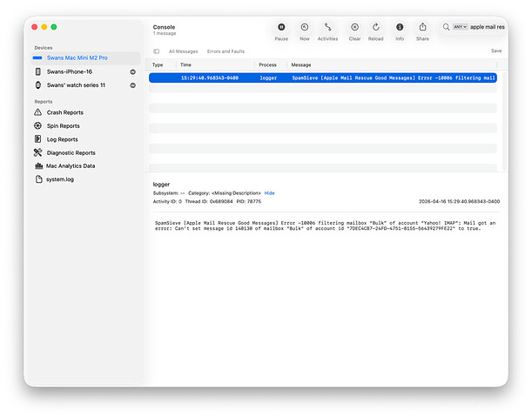Show the Info pane
532x418 pixels.
coord(400,28)
